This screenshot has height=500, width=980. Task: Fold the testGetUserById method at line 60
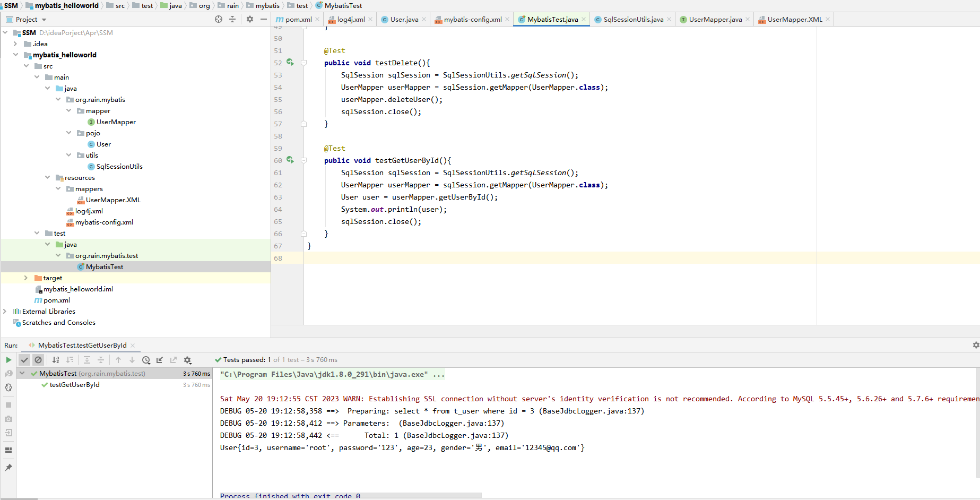pos(304,160)
